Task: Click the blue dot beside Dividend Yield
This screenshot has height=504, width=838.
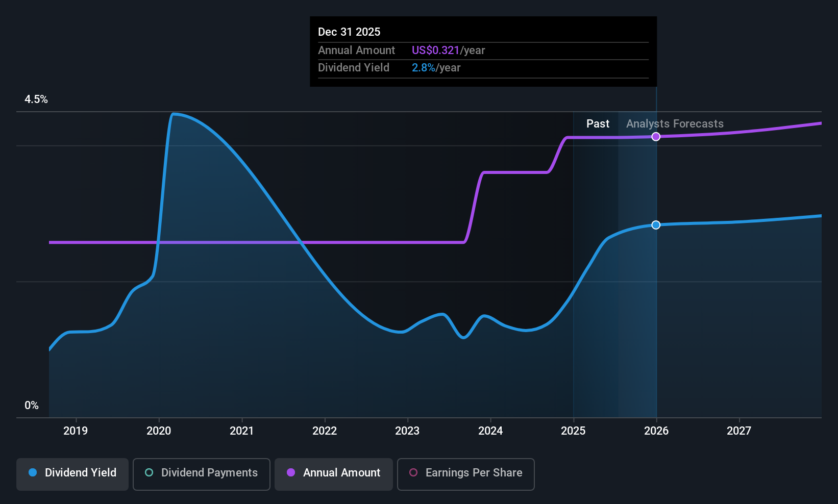Action: point(33,472)
